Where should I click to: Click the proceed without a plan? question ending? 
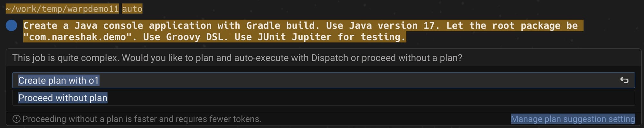pyautogui.click(x=412, y=58)
